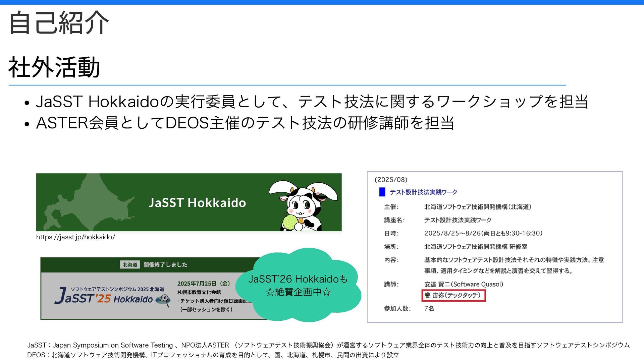Click テスト設計技法実践ワーク heading link
644x362 pixels.
423,192
